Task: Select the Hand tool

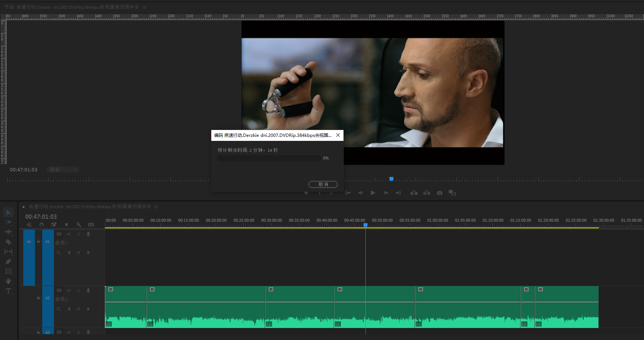Action: coord(8,281)
